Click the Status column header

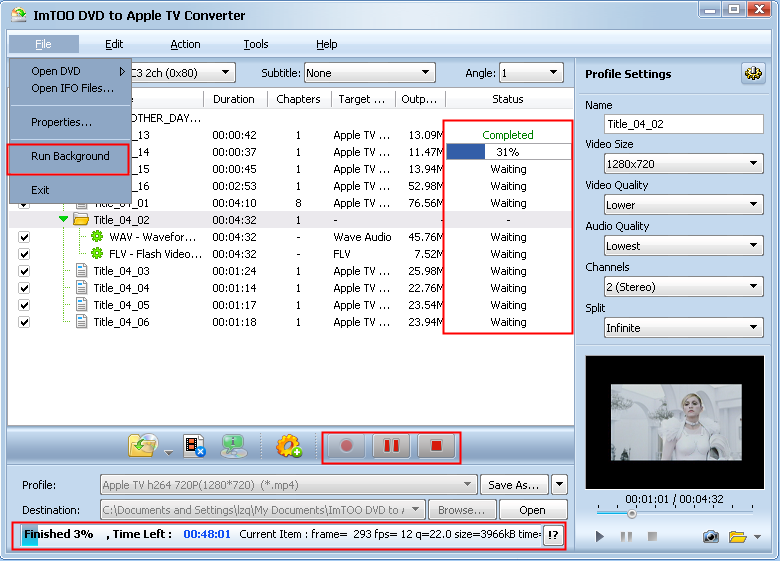point(508,98)
